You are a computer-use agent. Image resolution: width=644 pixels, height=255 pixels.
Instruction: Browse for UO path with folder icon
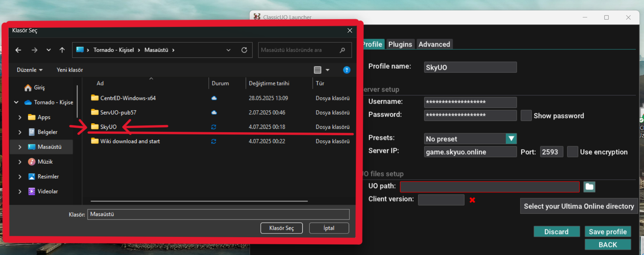(x=589, y=187)
